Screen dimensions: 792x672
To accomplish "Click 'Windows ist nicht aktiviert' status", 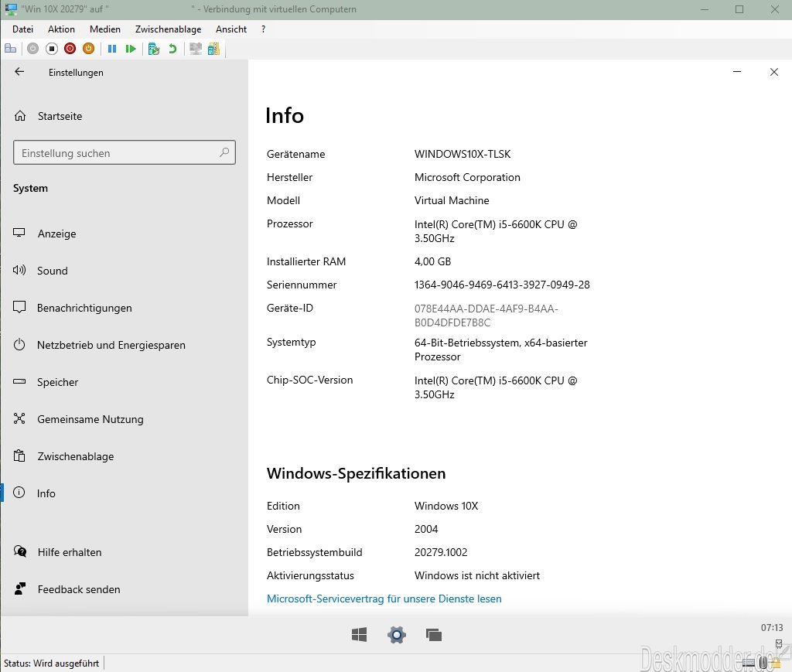I will tap(476, 575).
